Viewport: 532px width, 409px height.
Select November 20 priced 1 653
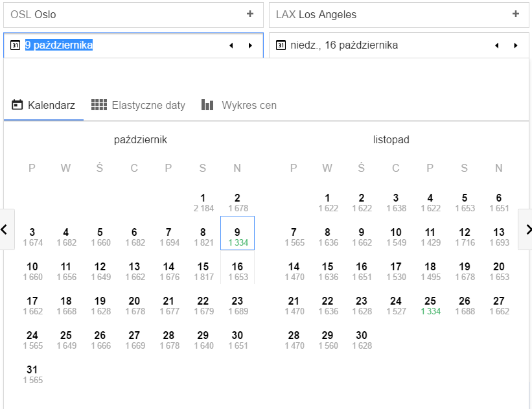[499, 271]
